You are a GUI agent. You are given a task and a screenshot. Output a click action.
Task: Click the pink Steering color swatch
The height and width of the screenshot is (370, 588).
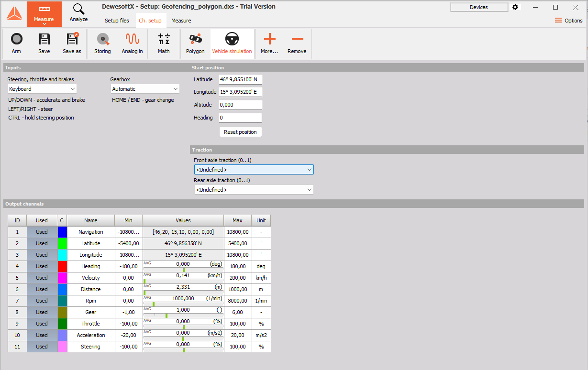coord(62,347)
